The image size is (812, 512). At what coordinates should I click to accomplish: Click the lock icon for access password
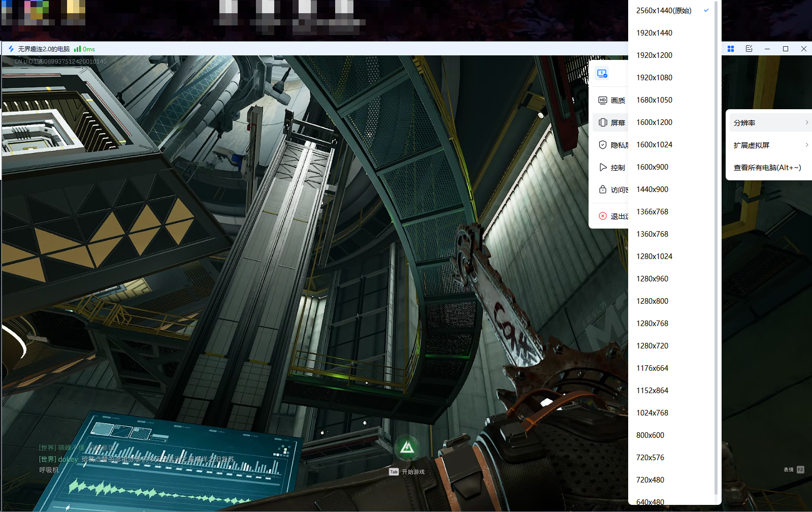click(x=603, y=189)
